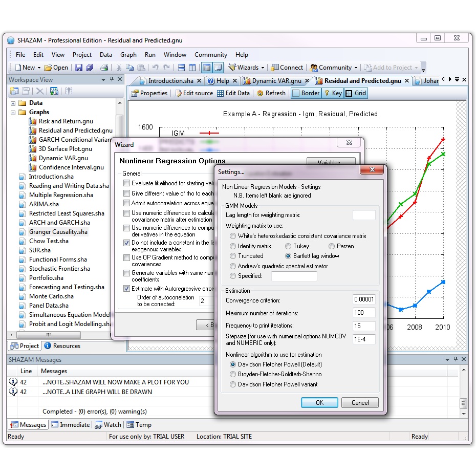Open Granger Causality.sha in tree
This screenshot has height=476, width=476.
tap(58, 232)
